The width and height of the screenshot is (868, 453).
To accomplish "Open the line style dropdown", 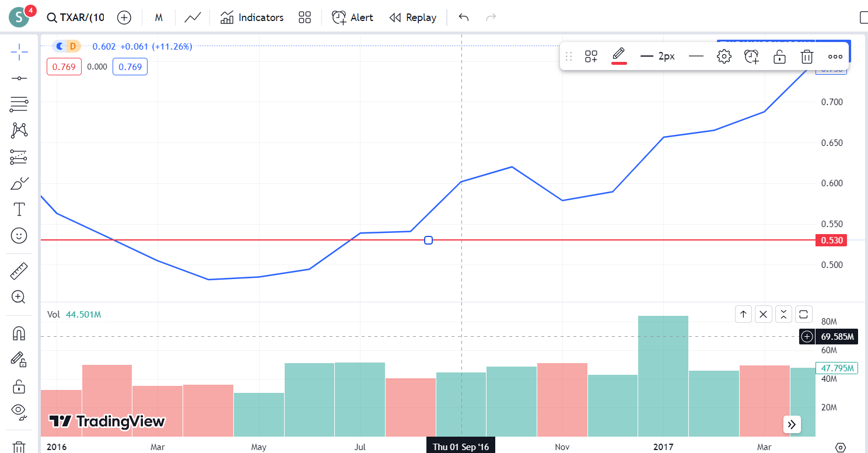I will click(x=695, y=57).
